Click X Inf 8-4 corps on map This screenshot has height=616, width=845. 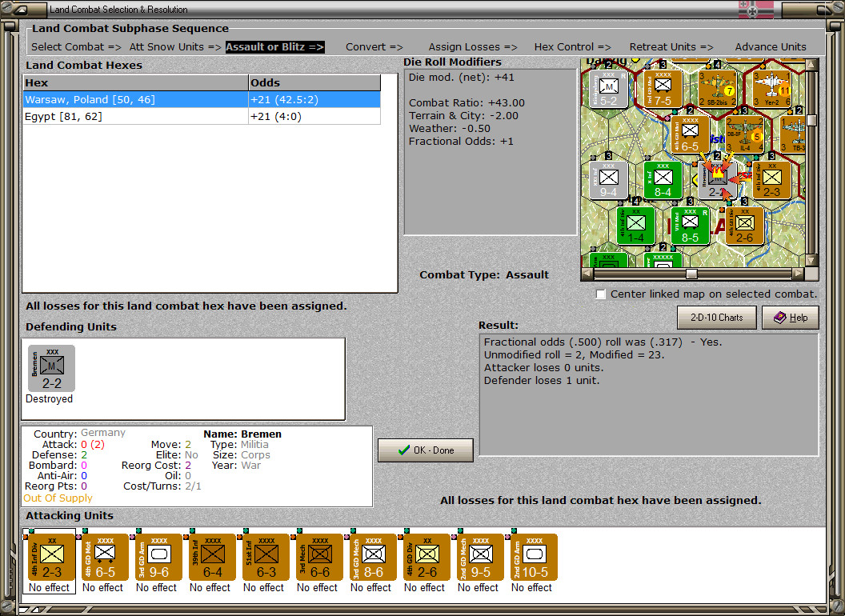(663, 181)
